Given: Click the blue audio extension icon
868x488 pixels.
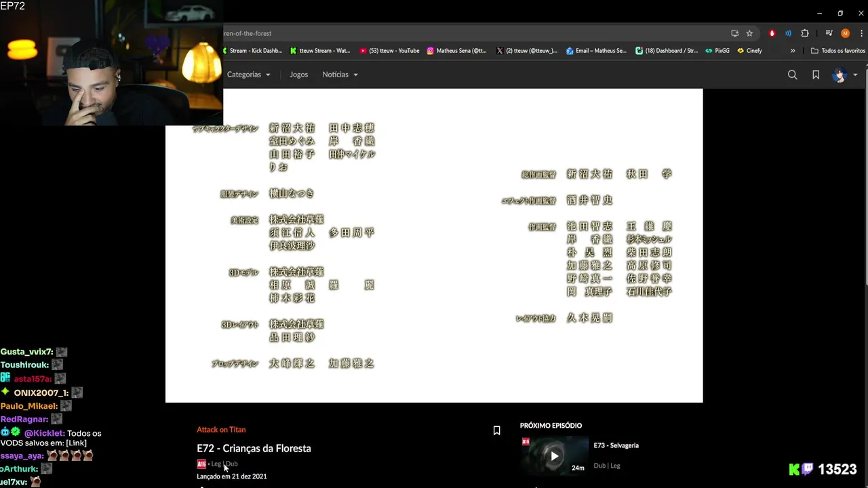Looking at the screenshot, I should (x=788, y=33).
